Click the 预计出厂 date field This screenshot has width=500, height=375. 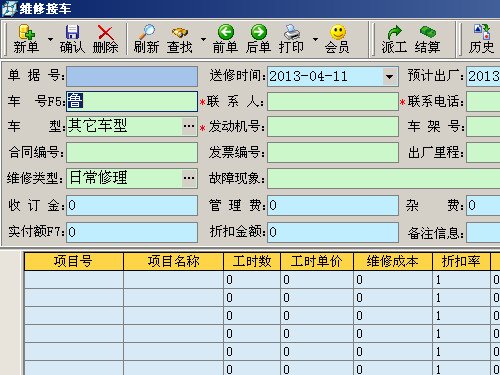pos(483,76)
